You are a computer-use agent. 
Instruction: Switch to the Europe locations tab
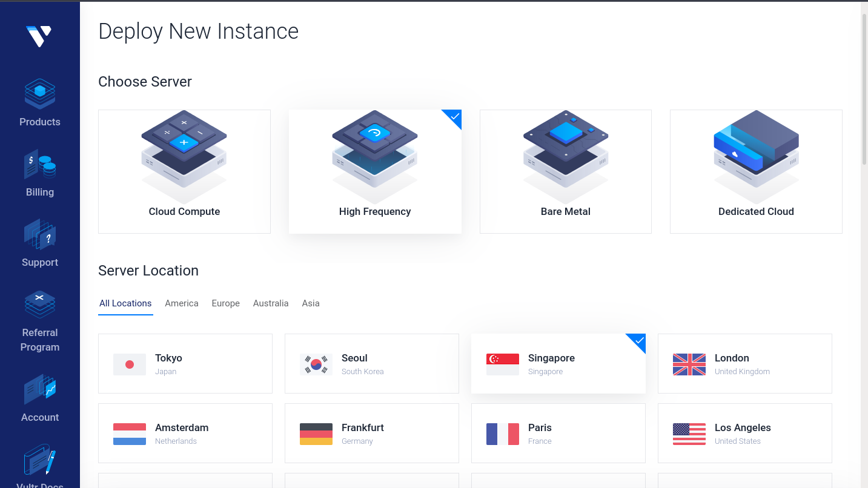click(226, 303)
